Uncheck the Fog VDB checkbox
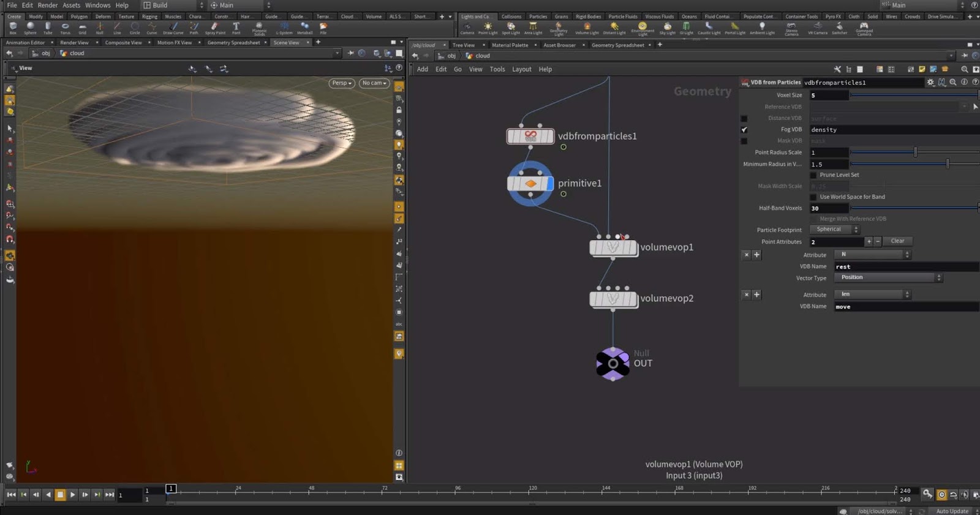980x515 pixels. [x=744, y=130]
